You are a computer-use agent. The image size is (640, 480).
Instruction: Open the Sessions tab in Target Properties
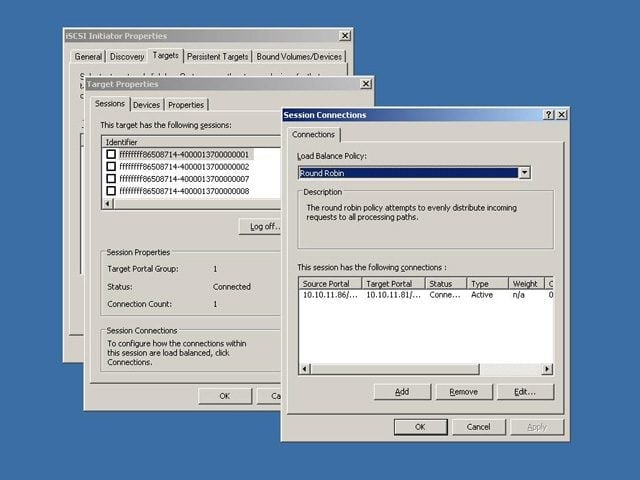click(109, 104)
